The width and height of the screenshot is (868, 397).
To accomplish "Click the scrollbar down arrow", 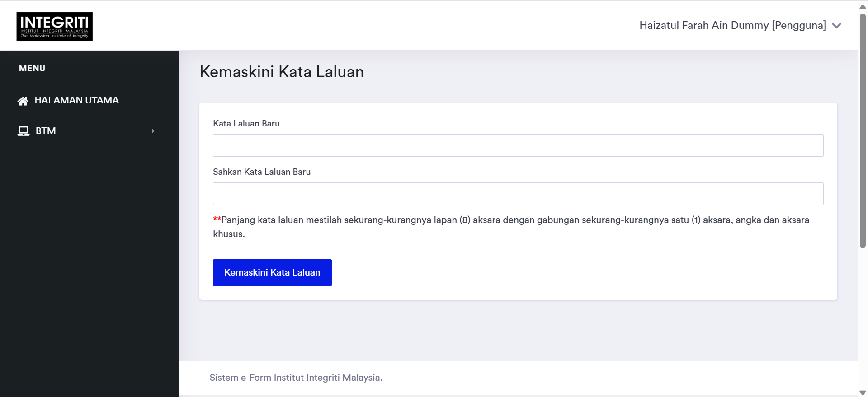I will click(863, 392).
